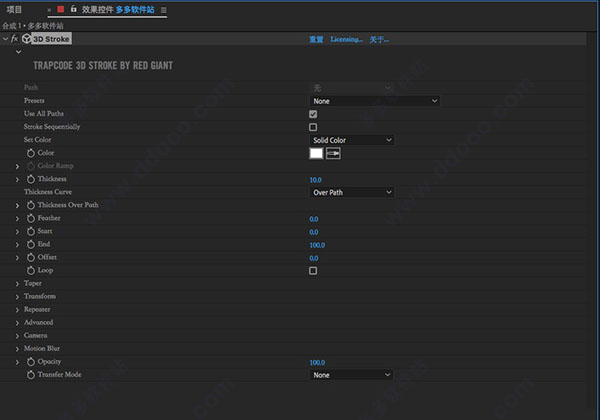Click the 合成 1 • 多多软件站 label
Image resolution: width=600 pixels, height=420 pixels.
tap(33, 26)
